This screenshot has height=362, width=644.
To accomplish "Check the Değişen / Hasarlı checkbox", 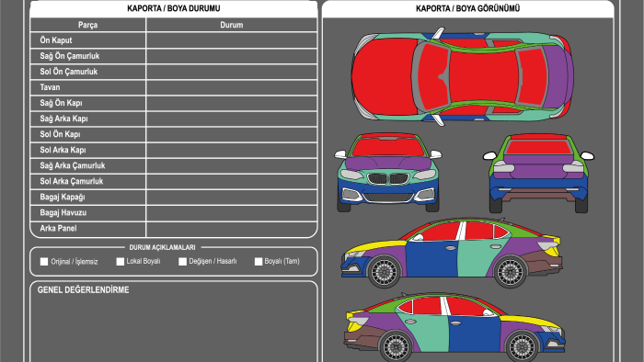I will point(182,262).
